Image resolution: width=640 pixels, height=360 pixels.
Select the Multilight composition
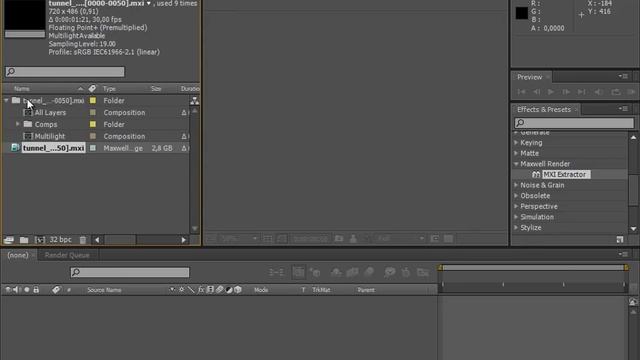(x=49, y=136)
